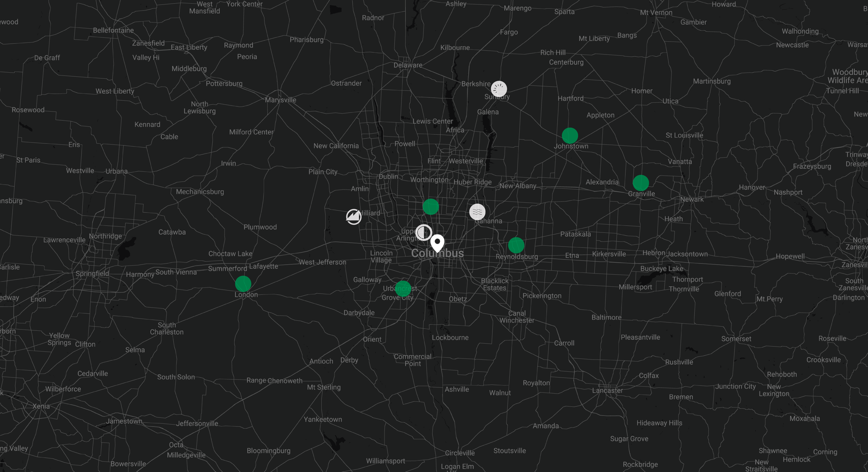
Task: Click the green marker at Granville
Action: point(641,183)
